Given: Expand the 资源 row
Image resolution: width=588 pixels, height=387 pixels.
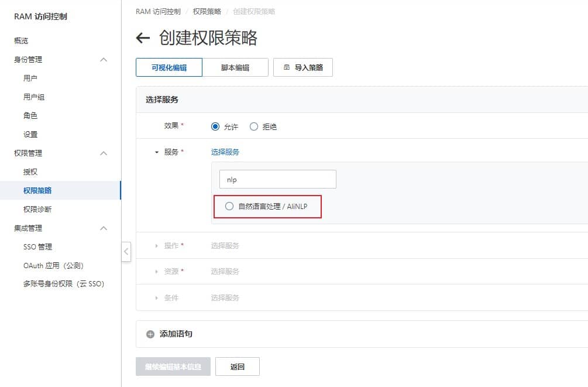Looking at the screenshot, I should 157,272.
